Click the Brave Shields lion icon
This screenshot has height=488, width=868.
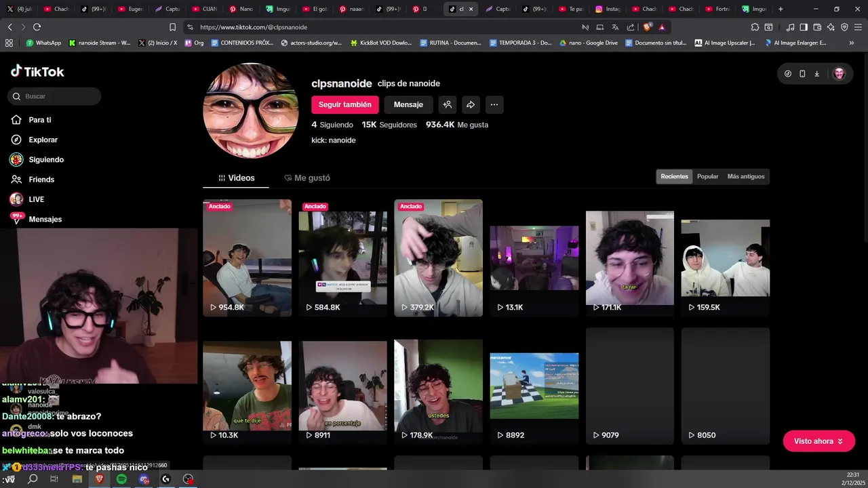pos(648,27)
